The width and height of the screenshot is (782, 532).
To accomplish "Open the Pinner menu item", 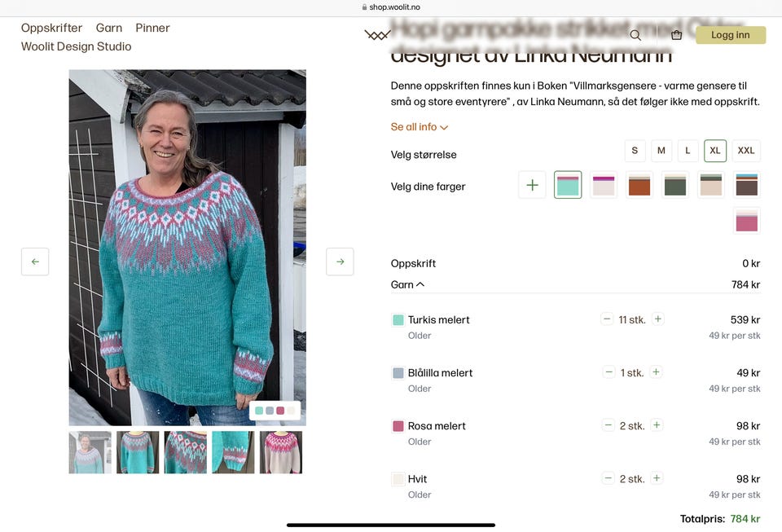I will point(152,28).
